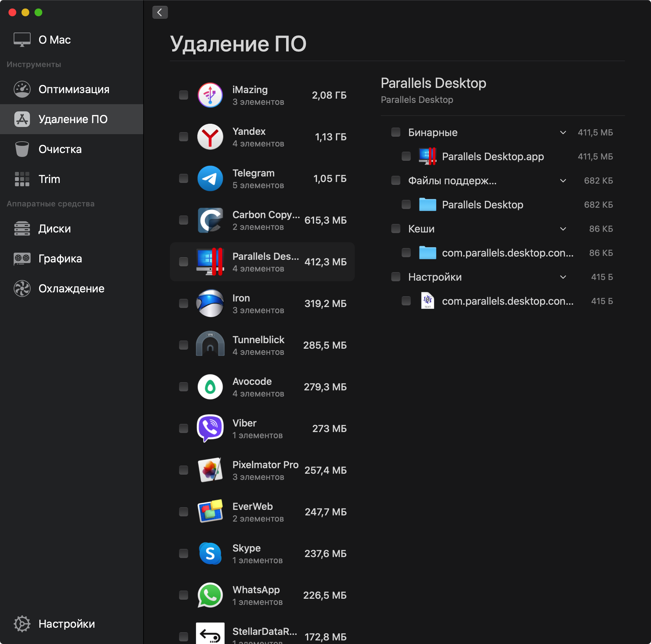Open the Диски hardware section
The image size is (651, 644).
coord(71,229)
